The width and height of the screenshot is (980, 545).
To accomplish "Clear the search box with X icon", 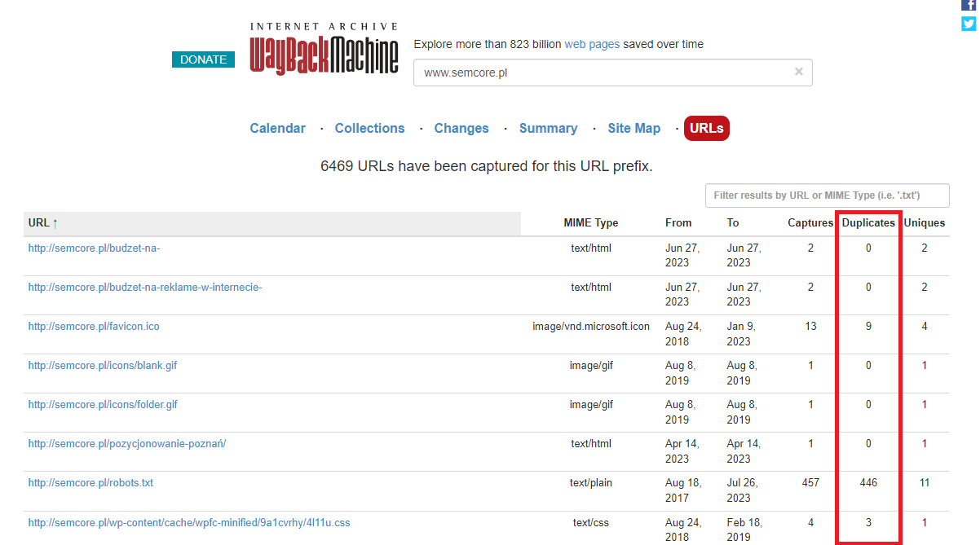I will tap(799, 72).
